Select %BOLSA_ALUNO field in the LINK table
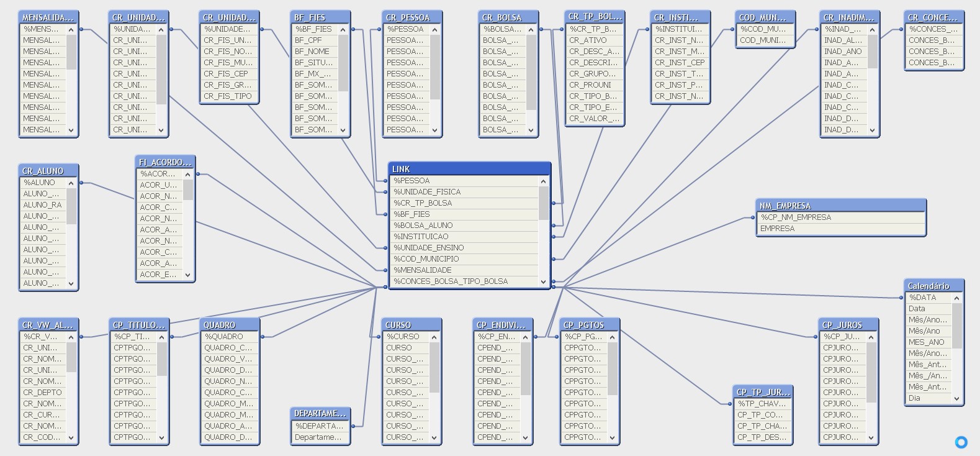980x456 pixels. [x=464, y=226]
